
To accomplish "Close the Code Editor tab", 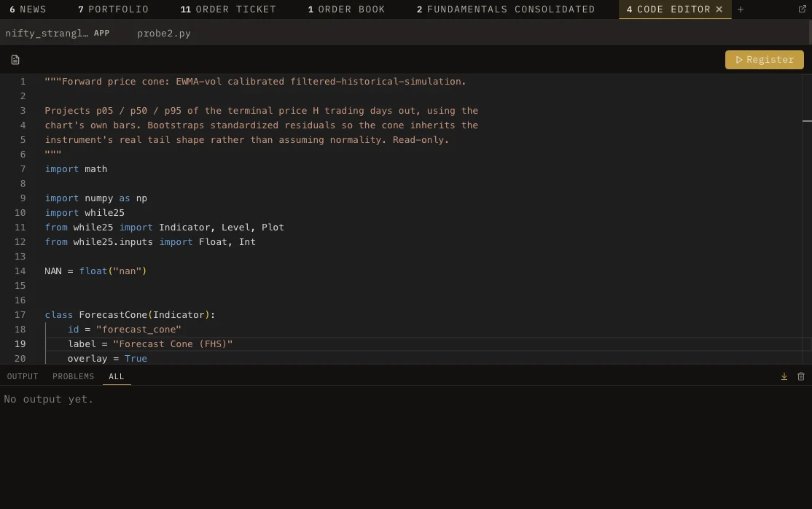I will point(719,9).
